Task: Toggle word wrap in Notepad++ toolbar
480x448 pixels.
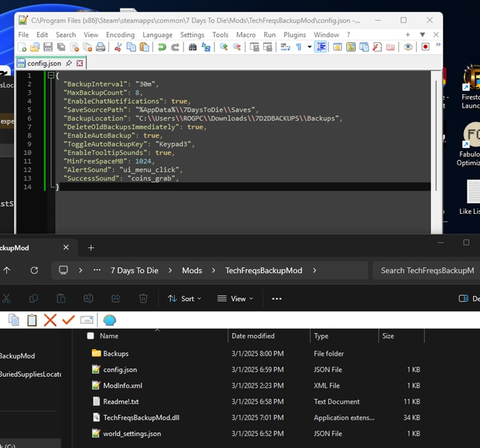Action: (x=285, y=47)
